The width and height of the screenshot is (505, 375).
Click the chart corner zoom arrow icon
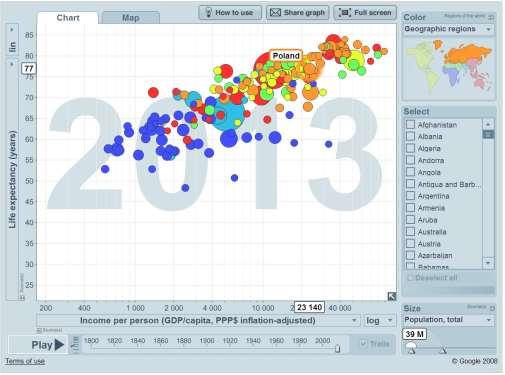[x=392, y=296]
